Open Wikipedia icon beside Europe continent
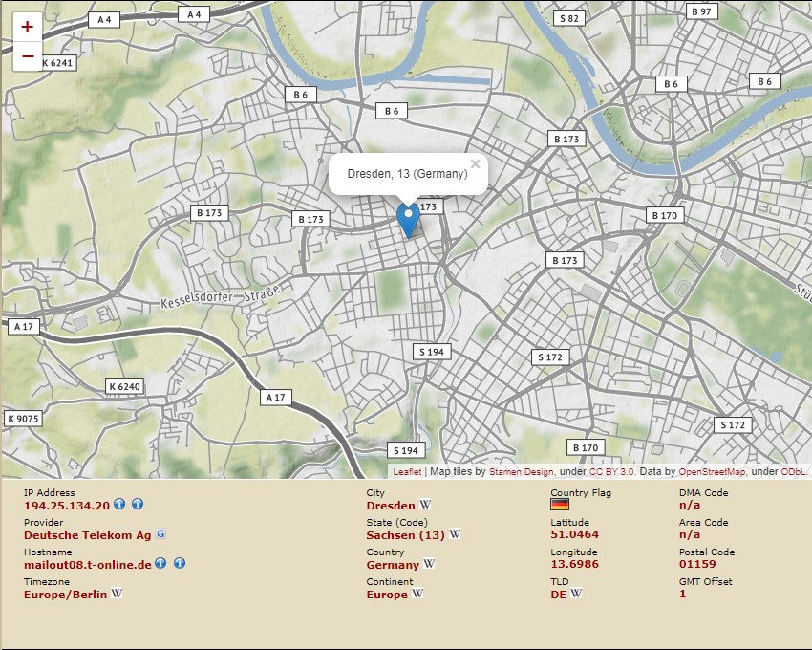Viewport: 812px width, 650px height. (x=417, y=594)
